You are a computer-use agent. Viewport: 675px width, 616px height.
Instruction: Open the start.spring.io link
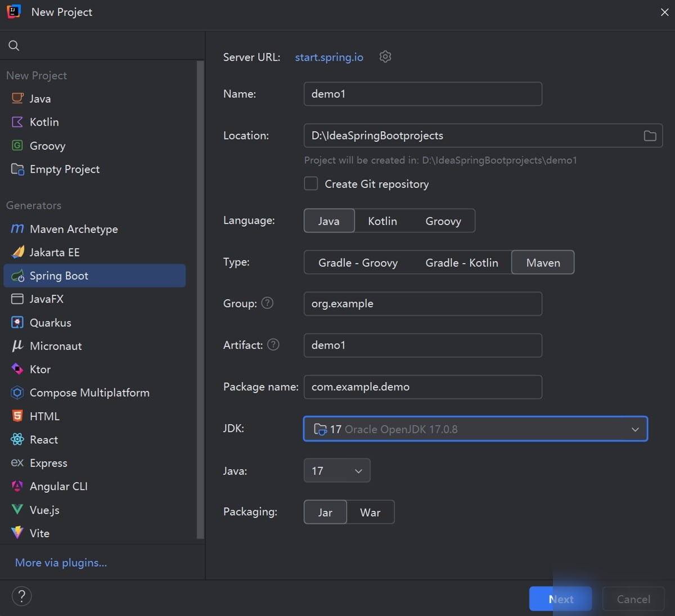(x=329, y=57)
